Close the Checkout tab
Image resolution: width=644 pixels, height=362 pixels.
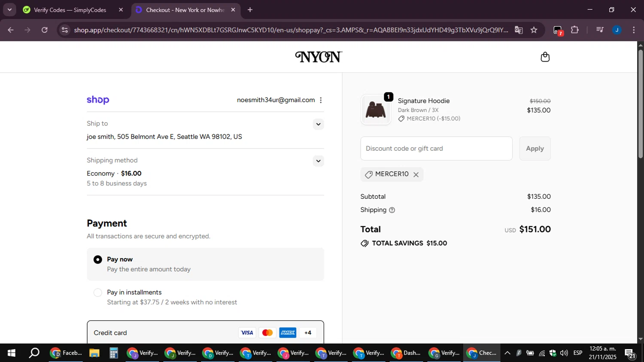click(233, 9)
